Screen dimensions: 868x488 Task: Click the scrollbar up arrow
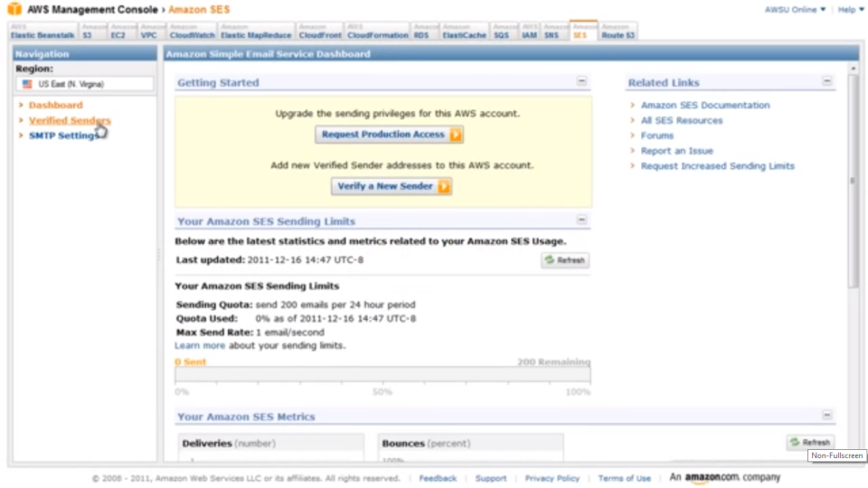[x=853, y=68]
